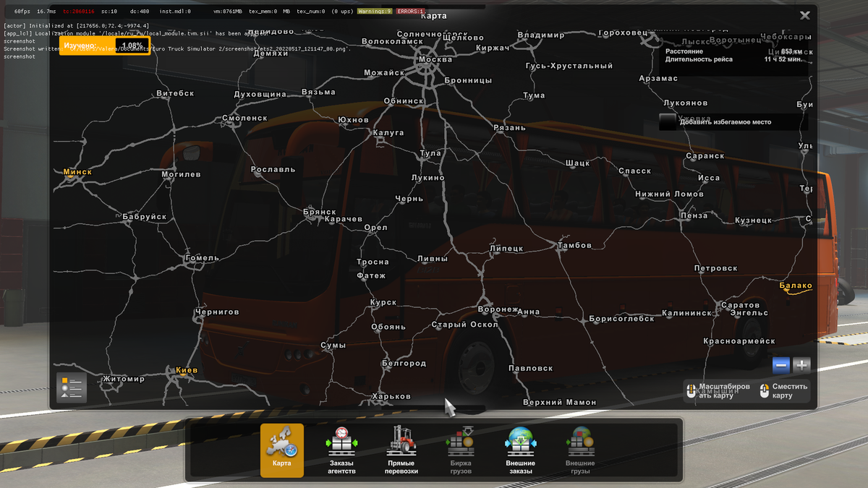The image size is (868, 488).
Task: Click the Расстояние distance readout
Action: tap(684, 51)
